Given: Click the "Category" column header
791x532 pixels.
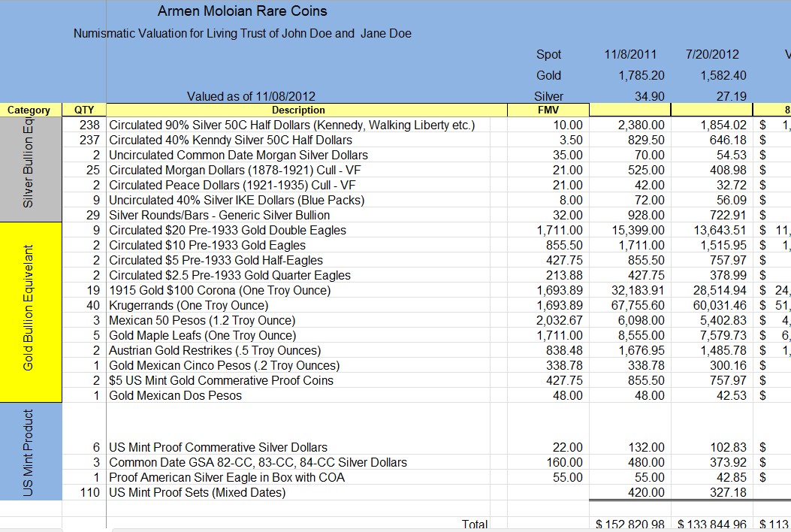Looking at the screenshot, I should (x=29, y=110).
